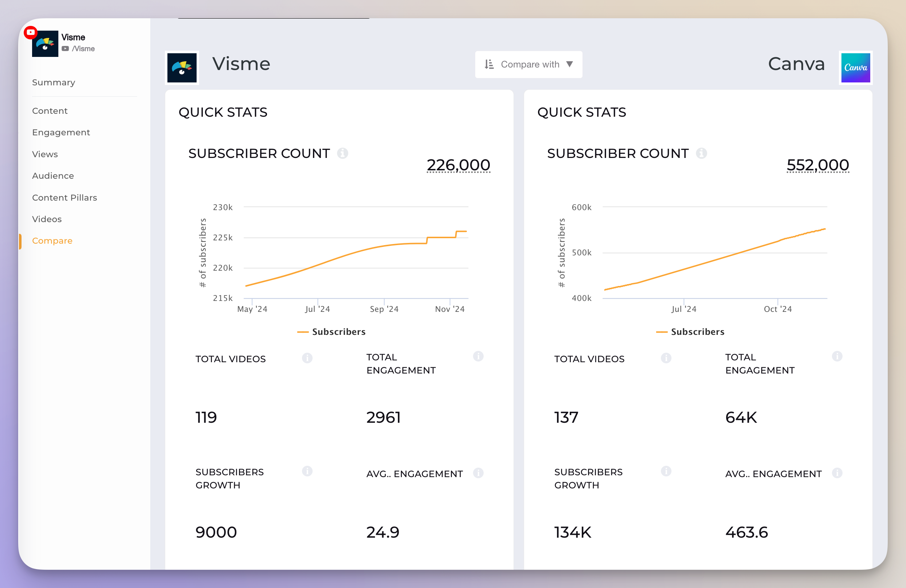This screenshot has width=906, height=588.
Task: Click Visme total engagement value 2961
Action: 383,418
